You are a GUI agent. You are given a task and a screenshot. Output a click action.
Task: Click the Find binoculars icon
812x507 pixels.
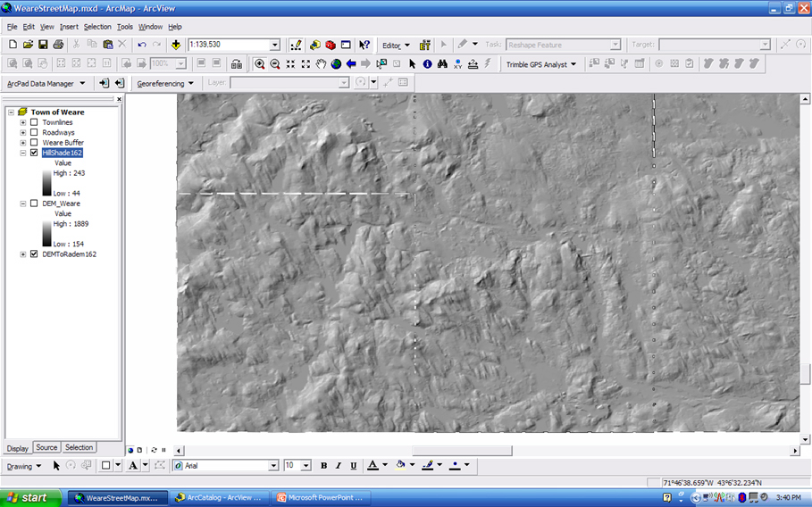[x=442, y=64]
